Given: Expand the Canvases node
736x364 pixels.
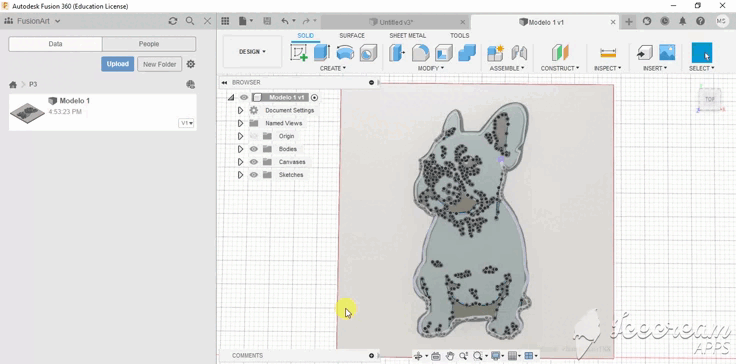Looking at the screenshot, I should click(x=240, y=162).
